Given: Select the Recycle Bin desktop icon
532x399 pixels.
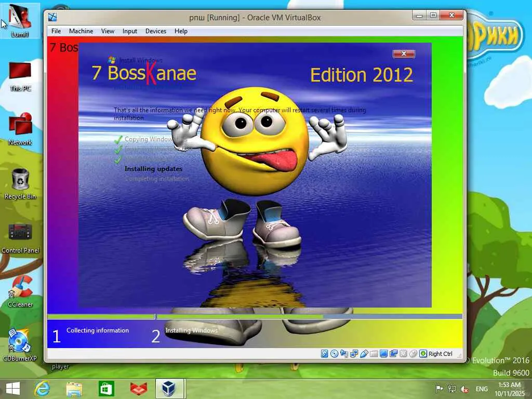Looking at the screenshot, I should tap(20, 183).
